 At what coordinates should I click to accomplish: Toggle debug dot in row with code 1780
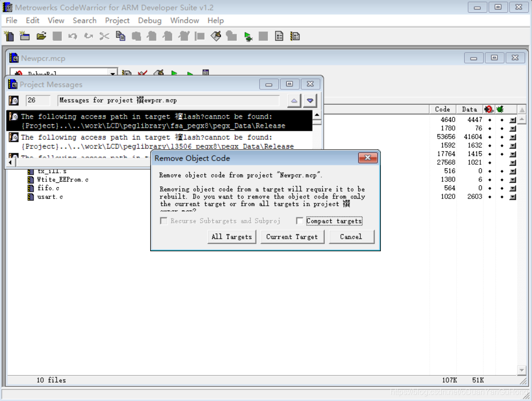[x=502, y=128]
